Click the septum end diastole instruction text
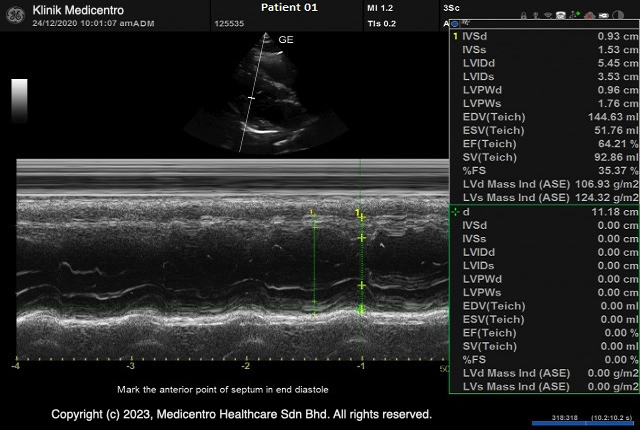This screenshot has height=430, width=640. [x=223, y=390]
